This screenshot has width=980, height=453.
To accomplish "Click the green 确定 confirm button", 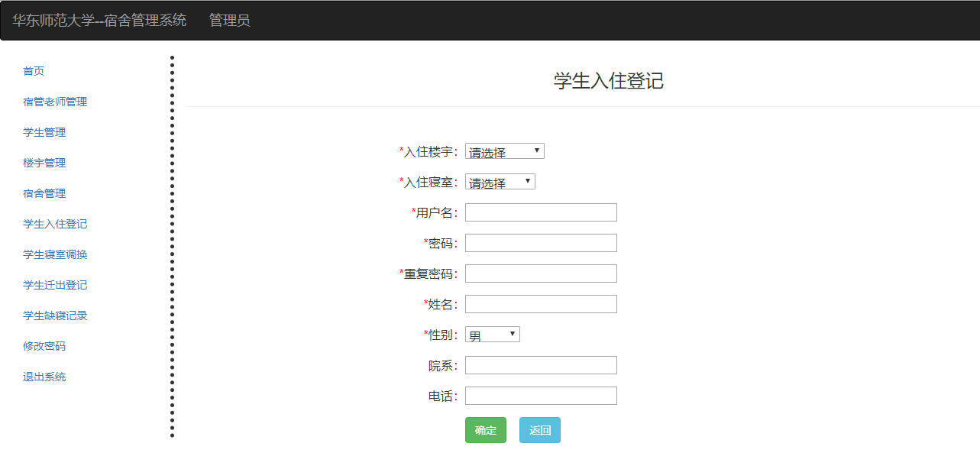I will (x=486, y=430).
